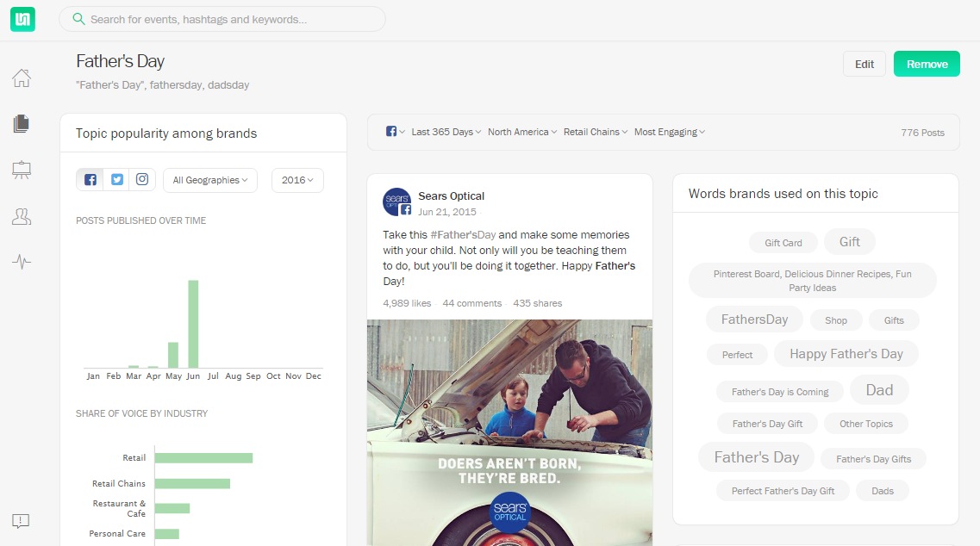Viewport: 980px width, 546px height.
Task: Click the 435 shares text
Action: click(538, 303)
